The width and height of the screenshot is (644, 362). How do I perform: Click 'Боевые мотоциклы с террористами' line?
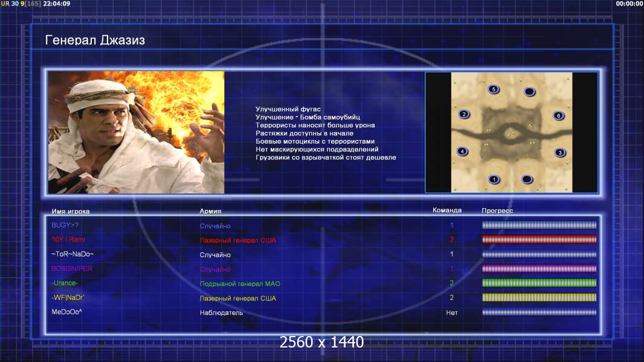[x=315, y=141]
